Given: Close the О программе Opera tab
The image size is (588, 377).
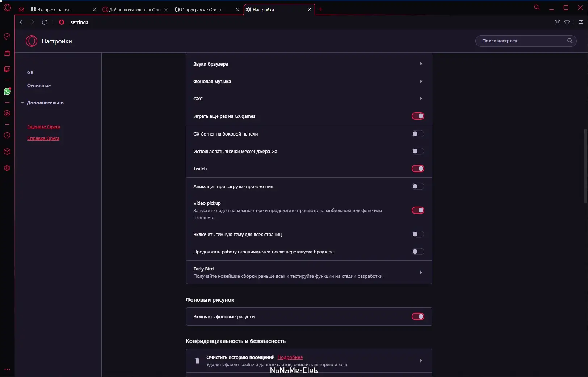Looking at the screenshot, I should tap(238, 10).
